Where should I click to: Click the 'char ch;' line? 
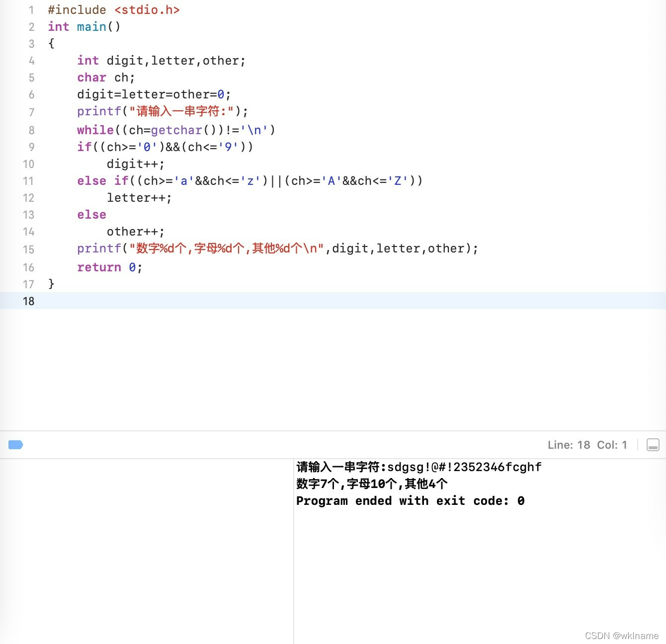pos(106,78)
